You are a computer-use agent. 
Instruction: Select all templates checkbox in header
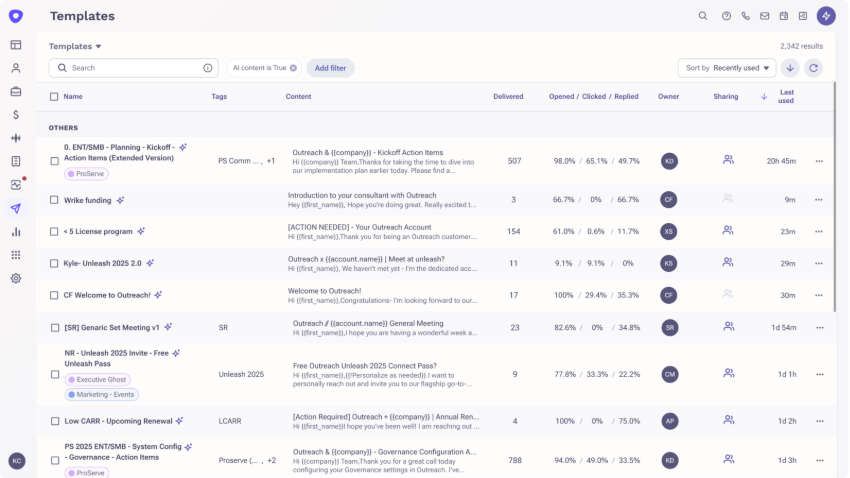(54, 96)
